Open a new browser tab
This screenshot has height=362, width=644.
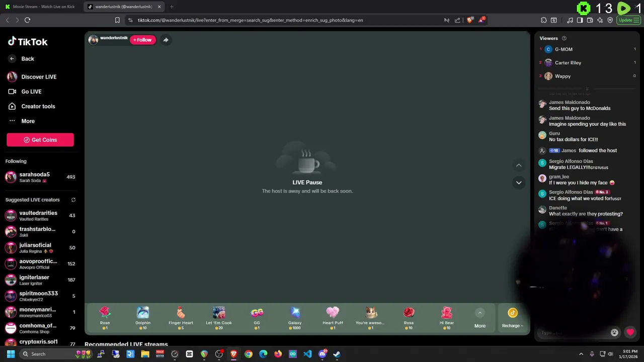coord(172,7)
